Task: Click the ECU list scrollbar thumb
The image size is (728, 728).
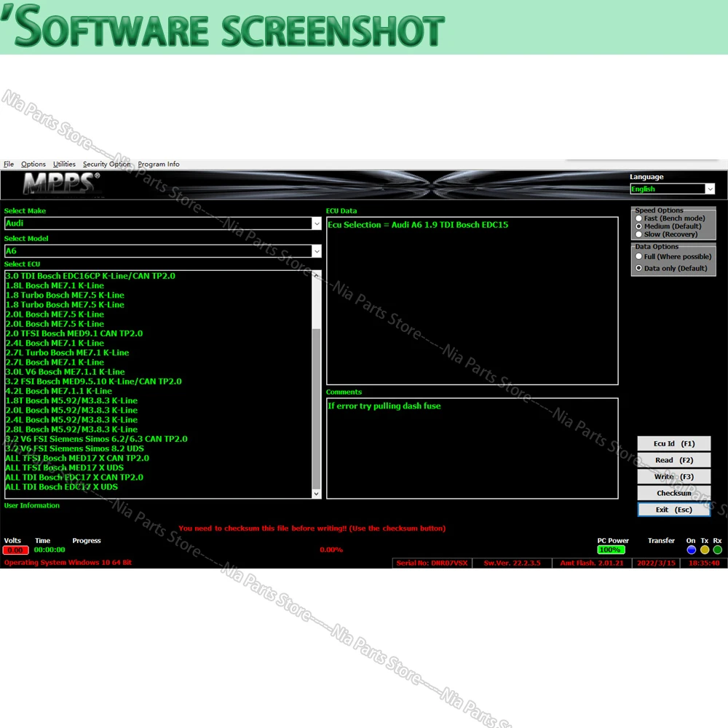Action: tap(316, 408)
